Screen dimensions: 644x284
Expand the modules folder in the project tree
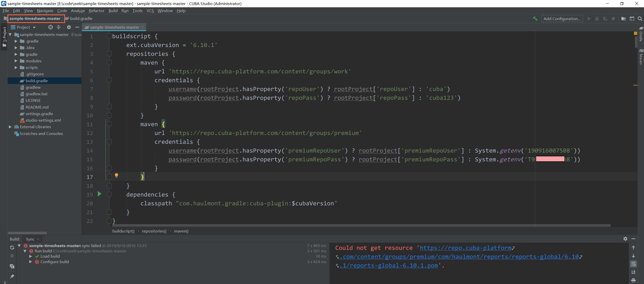point(16,61)
